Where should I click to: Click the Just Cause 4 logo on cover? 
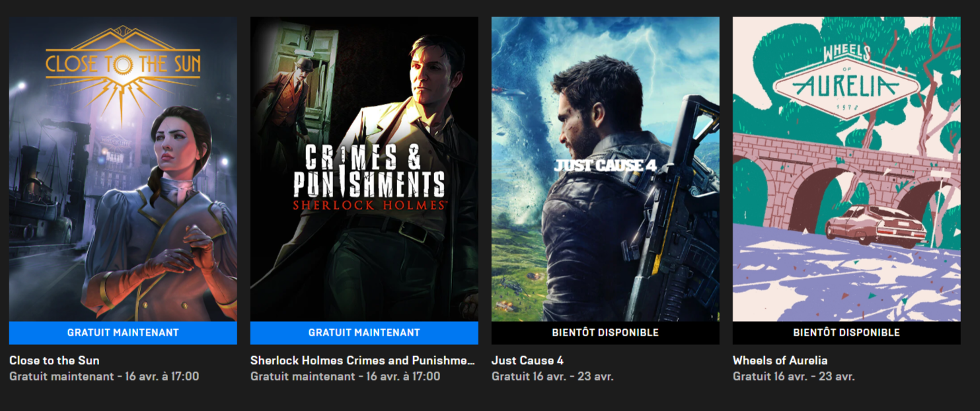[605, 165]
